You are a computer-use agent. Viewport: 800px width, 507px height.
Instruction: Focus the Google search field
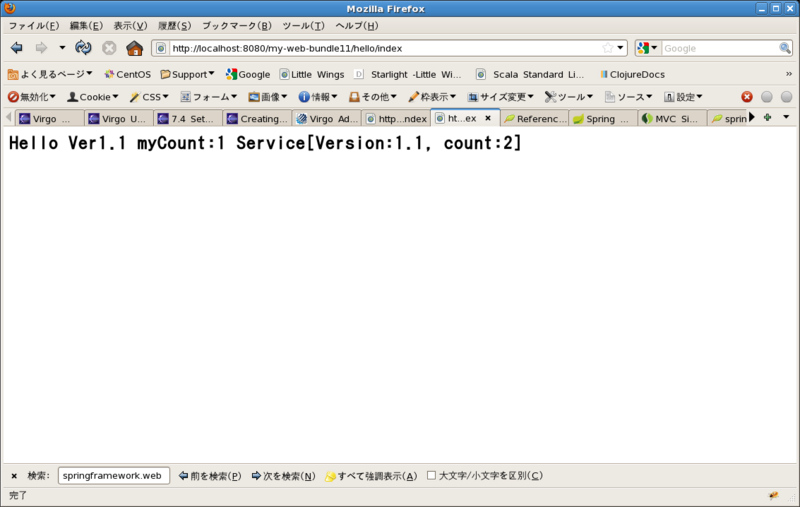[x=720, y=48]
